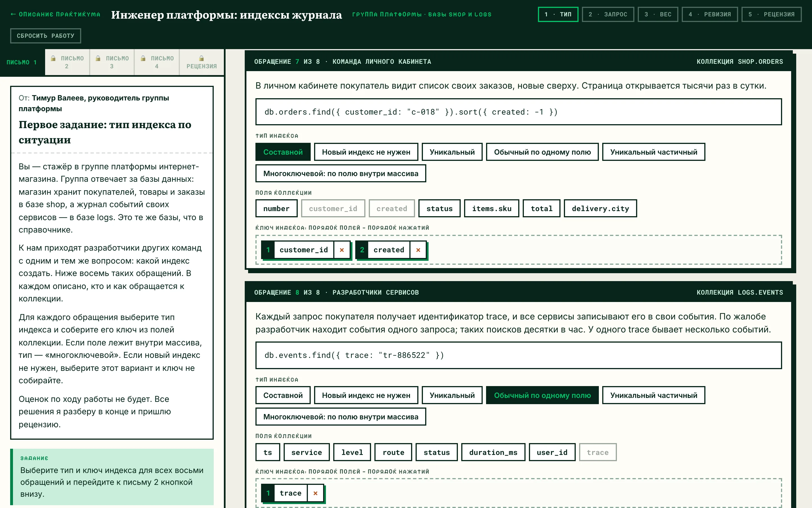
Task: Choose Обычный по одному полю for request 8
Action: pos(542,395)
